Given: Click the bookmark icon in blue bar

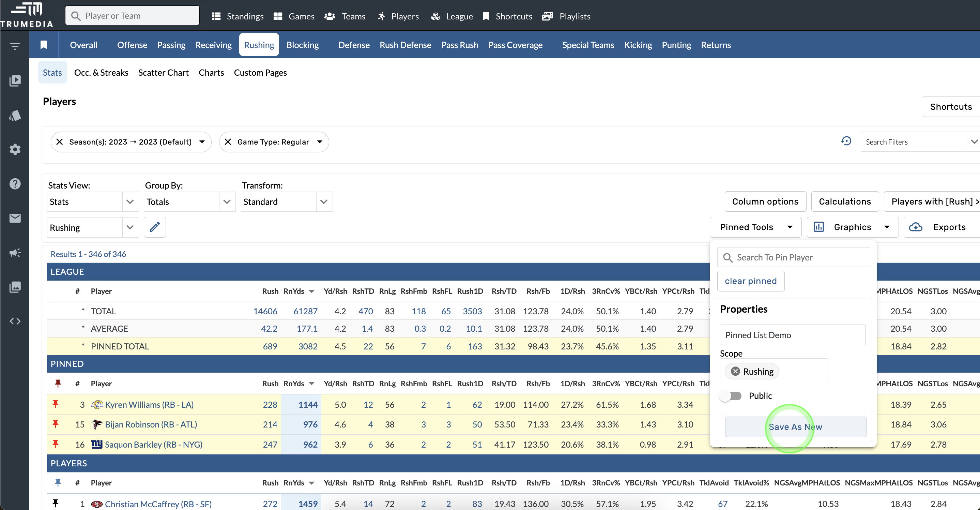Looking at the screenshot, I should [44, 45].
